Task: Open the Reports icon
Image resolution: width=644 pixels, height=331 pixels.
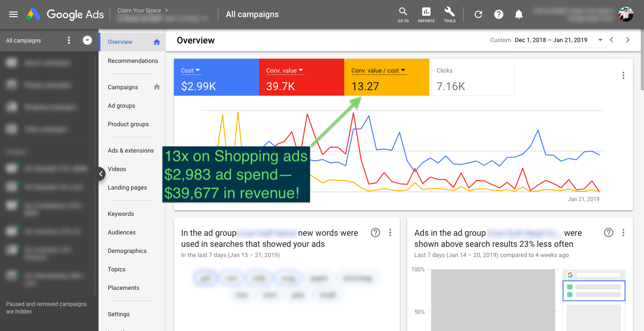Action: coord(426,14)
